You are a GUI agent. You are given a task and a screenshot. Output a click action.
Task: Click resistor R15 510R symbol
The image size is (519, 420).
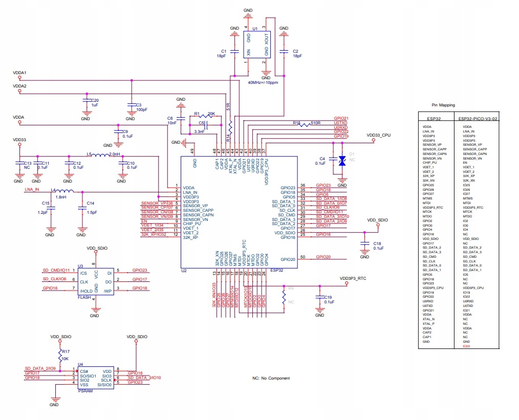tap(304, 125)
